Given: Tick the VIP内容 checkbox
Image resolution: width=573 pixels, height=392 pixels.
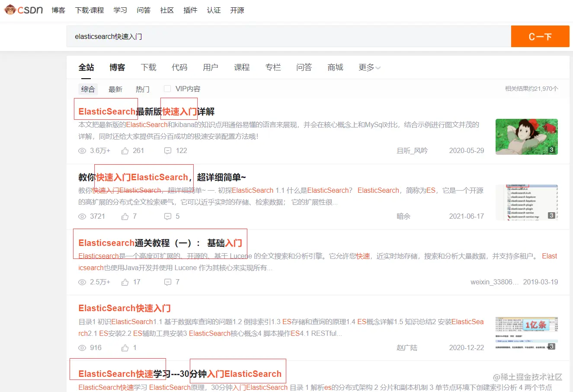Looking at the screenshot, I should (x=167, y=89).
